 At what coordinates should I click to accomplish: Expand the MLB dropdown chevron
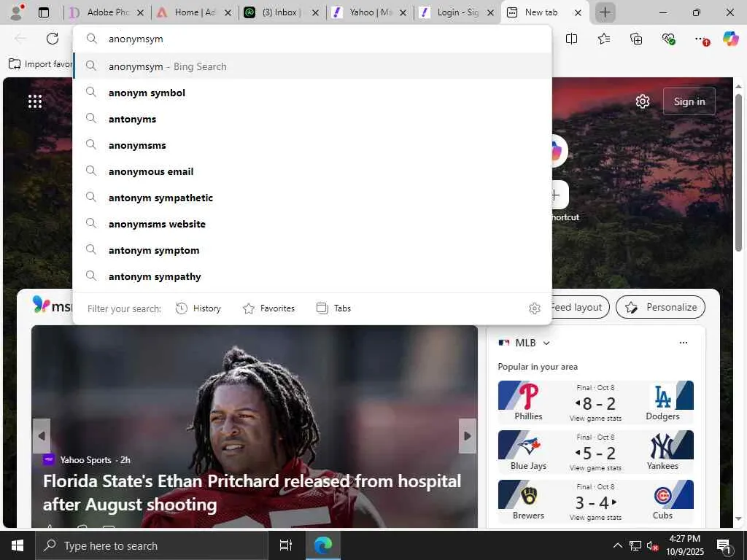point(546,343)
